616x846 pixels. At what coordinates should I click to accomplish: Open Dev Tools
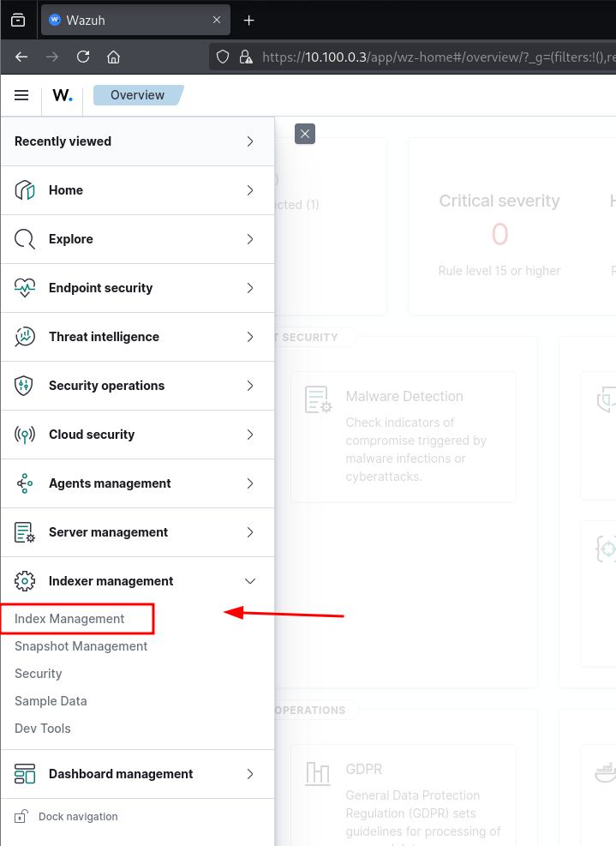click(x=43, y=729)
